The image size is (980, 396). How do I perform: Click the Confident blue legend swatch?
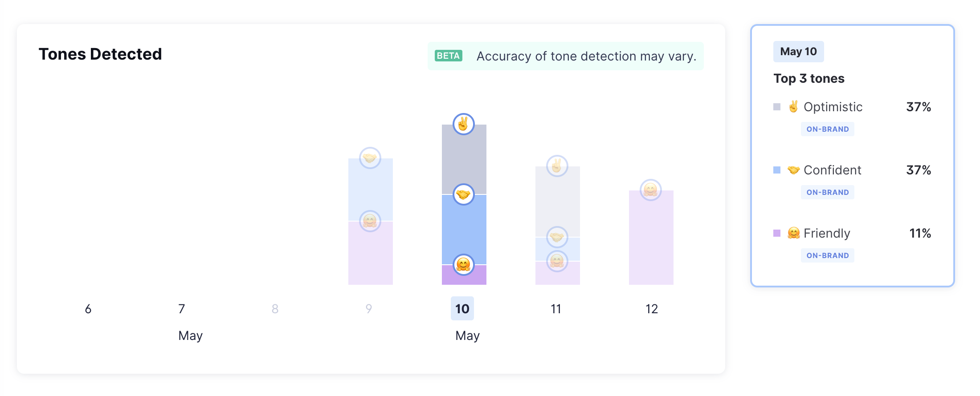click(x=777, y=170)
